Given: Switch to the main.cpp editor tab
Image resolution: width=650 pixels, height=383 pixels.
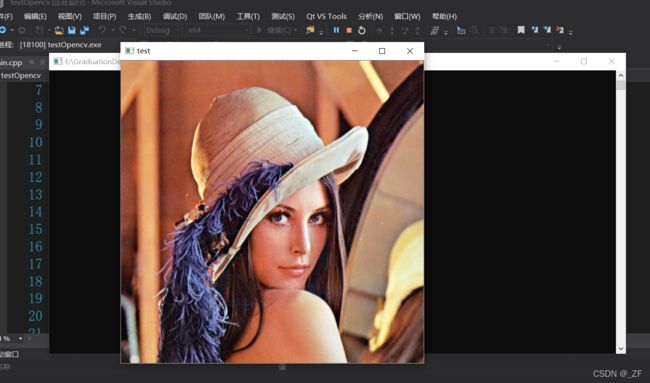Looking at the screenshot, I should tap(11, 63).
